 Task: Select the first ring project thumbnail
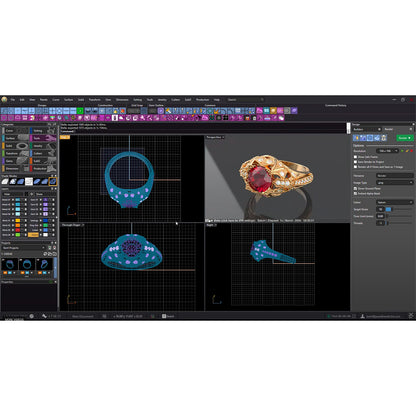(x=10, y=264)
